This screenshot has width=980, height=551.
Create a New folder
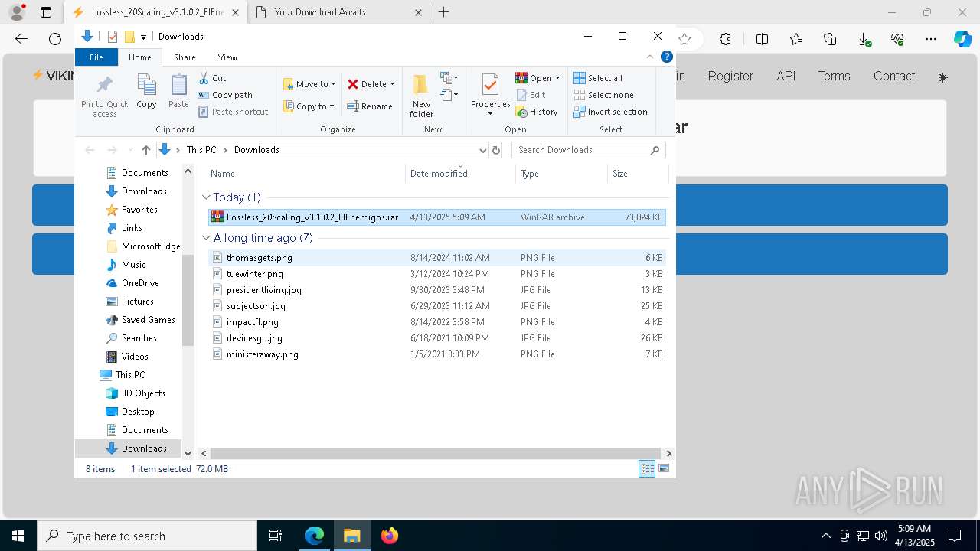point(421,96)
